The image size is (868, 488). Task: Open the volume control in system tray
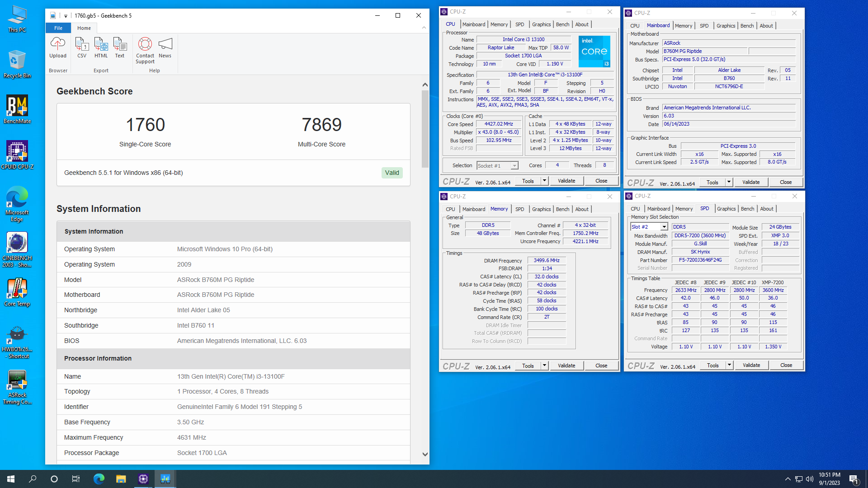point(810,479)
